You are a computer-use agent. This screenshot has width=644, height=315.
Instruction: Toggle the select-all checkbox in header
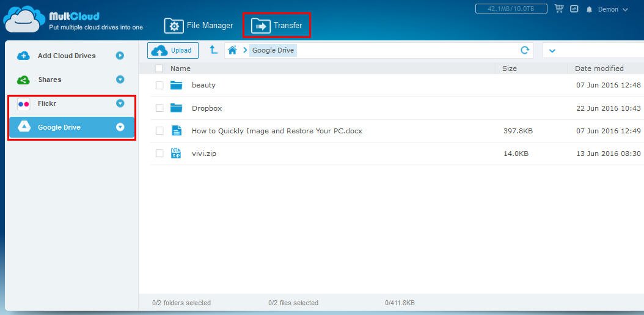point(159,69)
